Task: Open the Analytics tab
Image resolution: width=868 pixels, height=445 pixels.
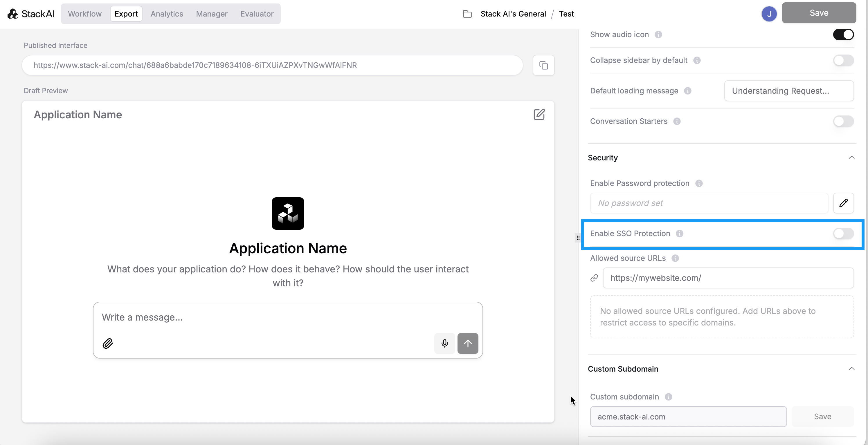Action: click(x=167, y=14)
